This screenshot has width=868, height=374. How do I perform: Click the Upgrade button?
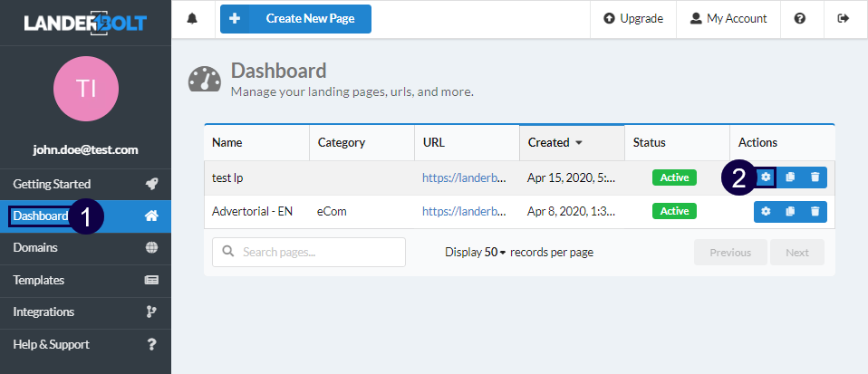[x=633, y=19]
